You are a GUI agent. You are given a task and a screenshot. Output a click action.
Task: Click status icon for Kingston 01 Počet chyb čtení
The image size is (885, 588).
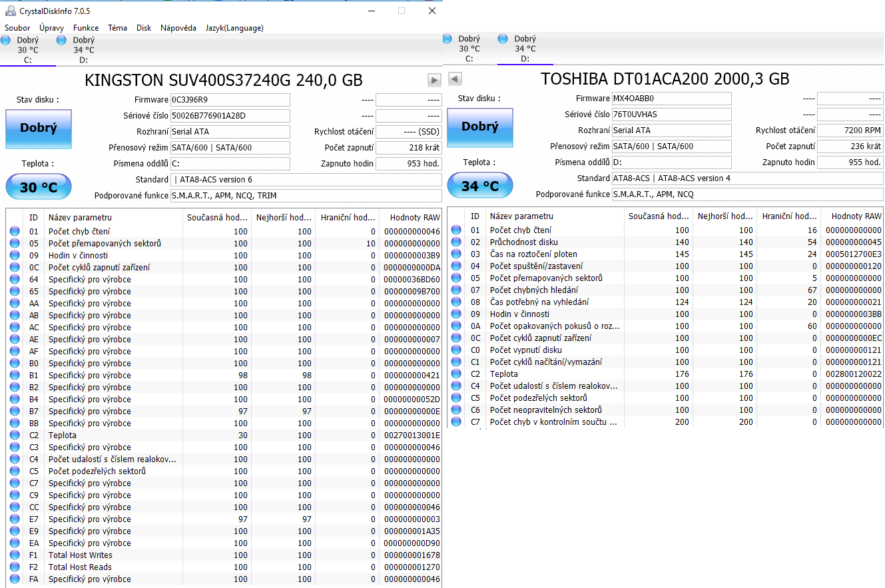tap(15, 232)
